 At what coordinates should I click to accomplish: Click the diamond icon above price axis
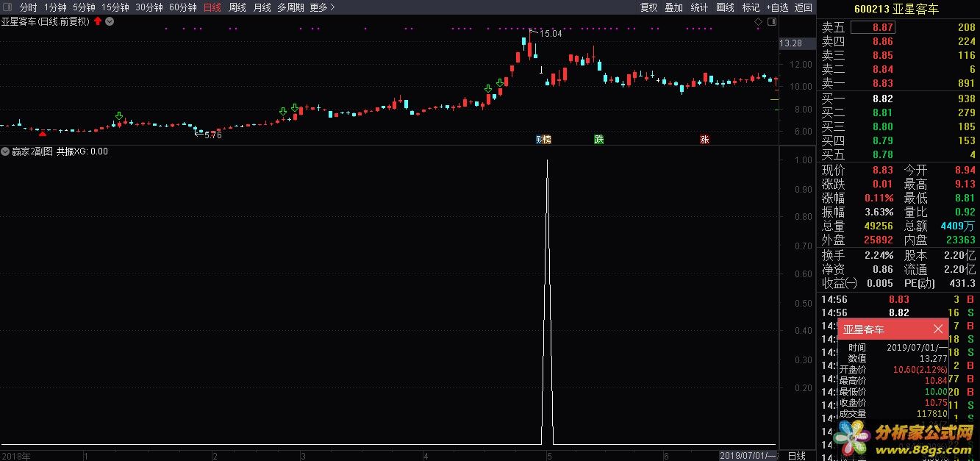click(x=759, y=22)
